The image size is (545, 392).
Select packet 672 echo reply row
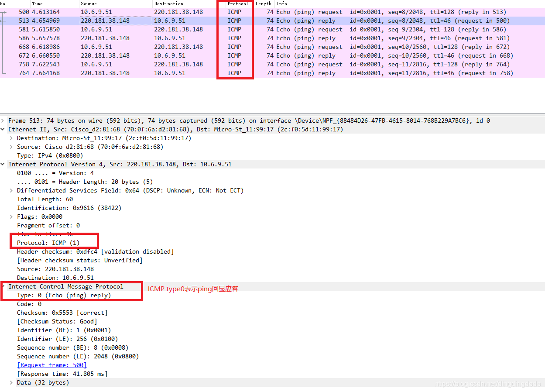click(272, 55)
